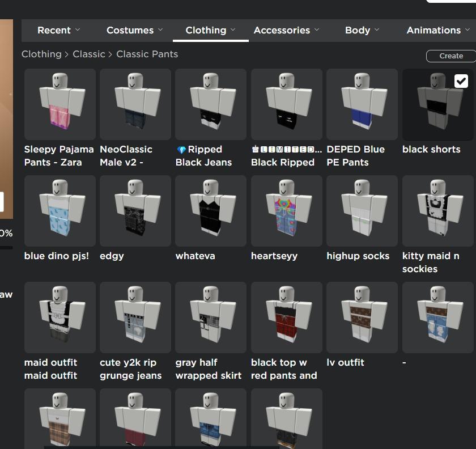This screenshot has width=476, height=449.
Task: Uncheck the black shorts checkmark
Action: (461, 81)
